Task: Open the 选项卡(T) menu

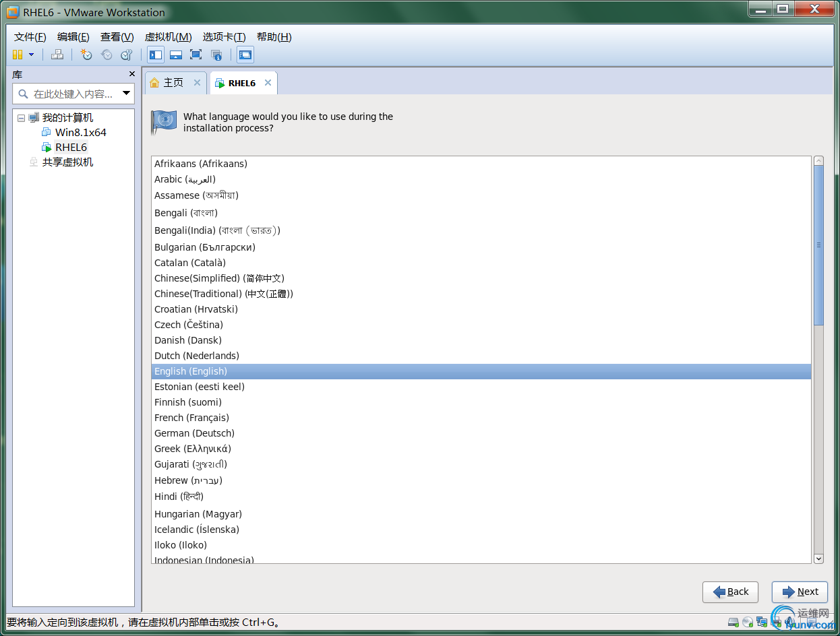Action: click(x=224, y=37)
